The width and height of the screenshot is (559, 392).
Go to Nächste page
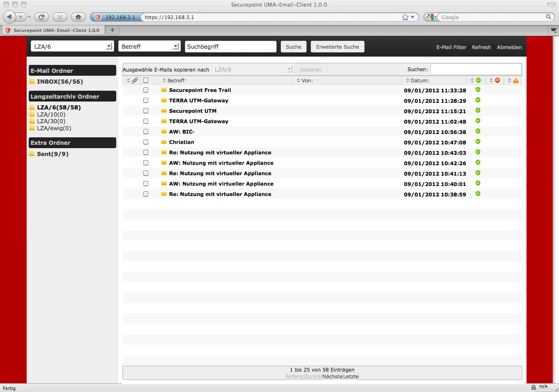coord(332,376)
